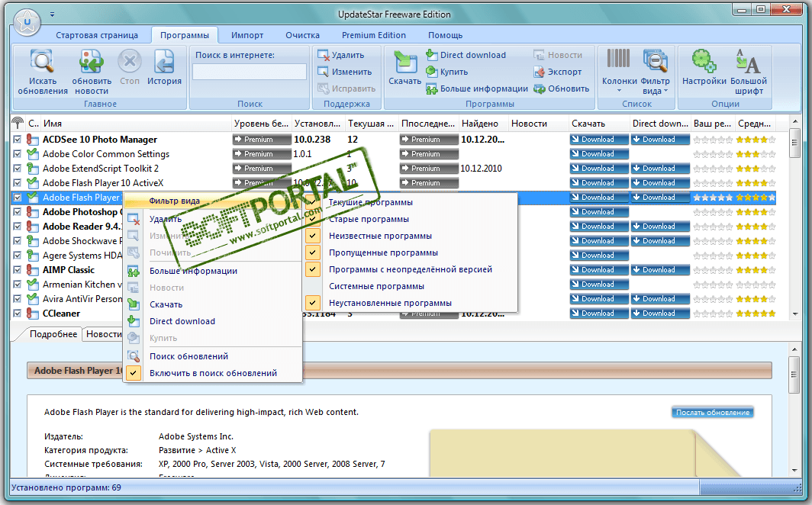Click the program list scrollbar down arrow

tap(795, 314)
